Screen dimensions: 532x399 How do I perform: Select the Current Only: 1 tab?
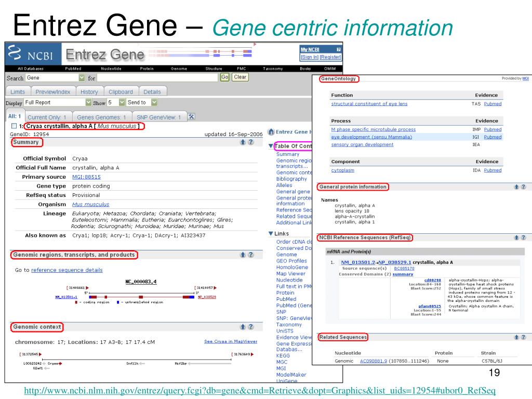point(47,117)
